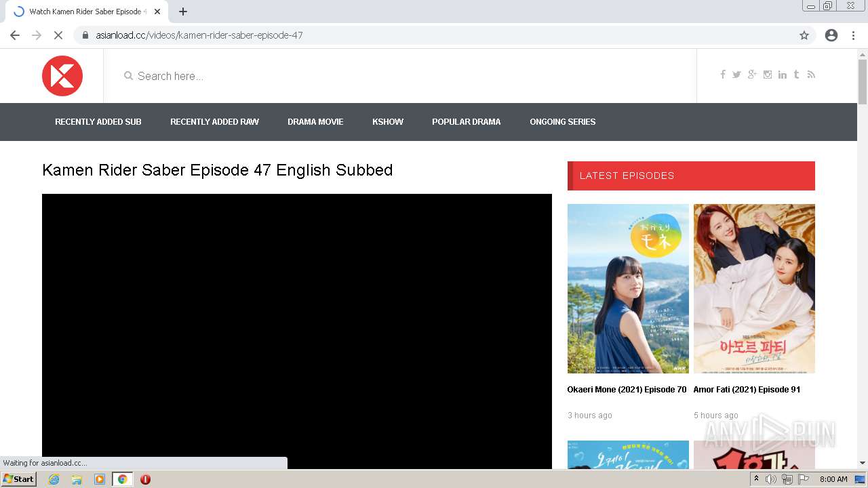The width and height of the screenshot is (868, 488).
Task: Click the address bar URL
Action: coord(199,35)
